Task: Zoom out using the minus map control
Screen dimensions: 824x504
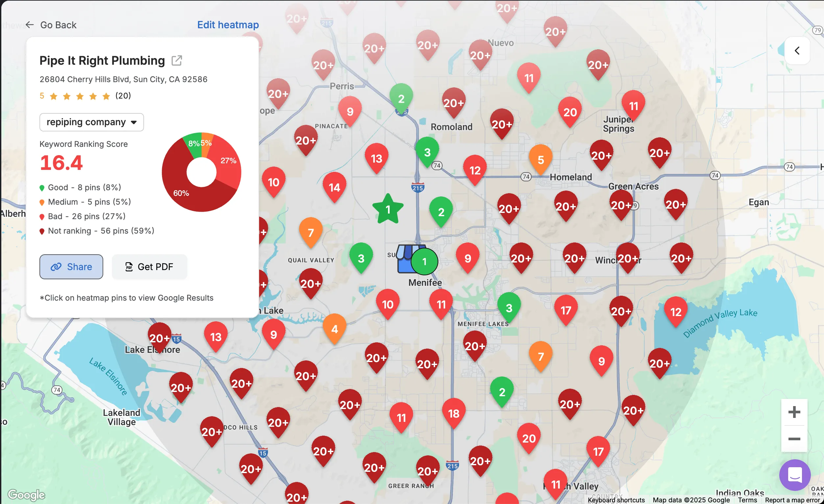Action: coord(794,439)
